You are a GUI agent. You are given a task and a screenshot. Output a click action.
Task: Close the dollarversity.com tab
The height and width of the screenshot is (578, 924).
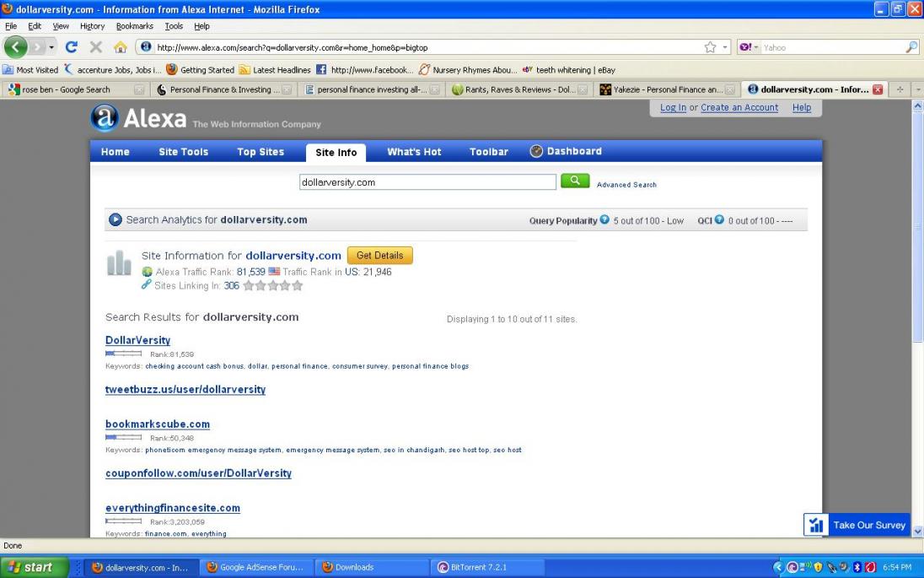[878, 89]
